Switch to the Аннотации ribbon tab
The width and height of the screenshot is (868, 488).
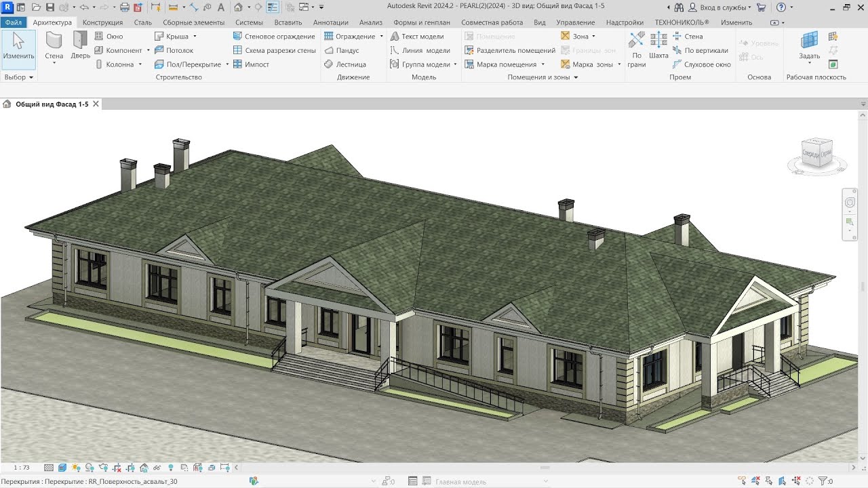(330, 22)
